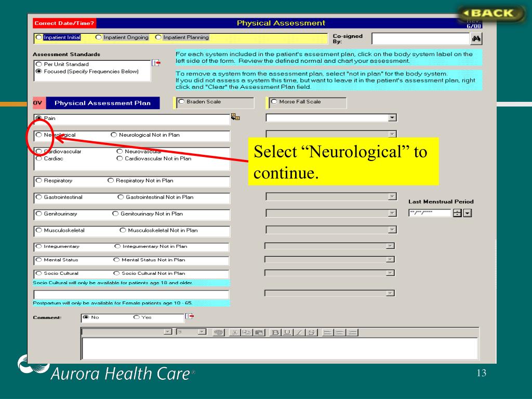The image size is (532, 399).
Task: Click the spell check icon in comment toolbar
Action: (219, 332)
